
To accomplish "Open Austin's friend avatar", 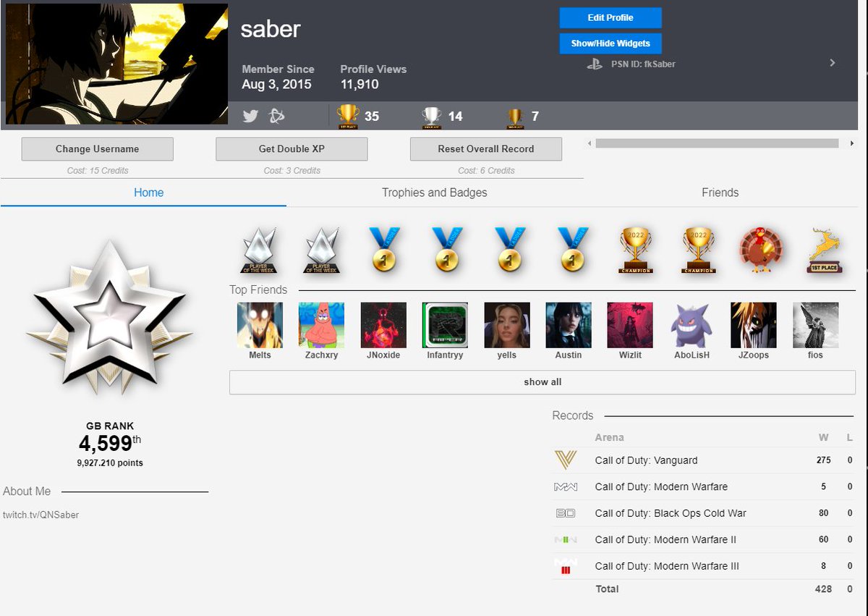I will [569, 326].
